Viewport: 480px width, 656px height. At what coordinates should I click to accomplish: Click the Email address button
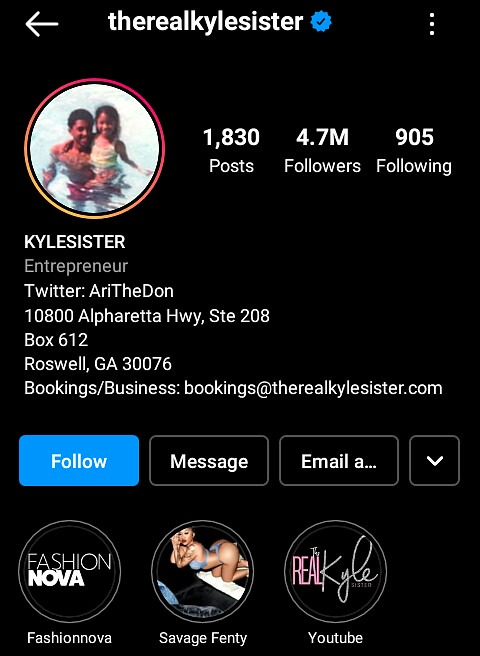[x=339, y=460]
